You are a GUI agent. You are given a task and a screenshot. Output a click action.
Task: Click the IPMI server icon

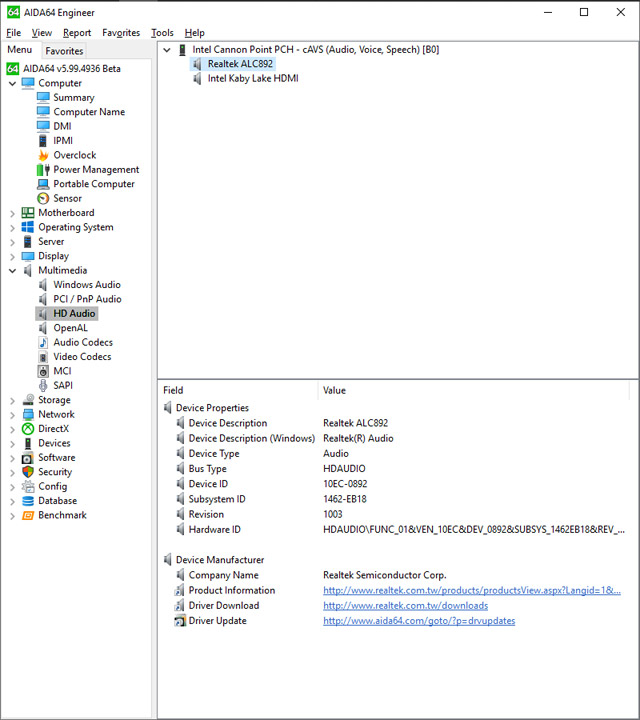click(43, 141)
